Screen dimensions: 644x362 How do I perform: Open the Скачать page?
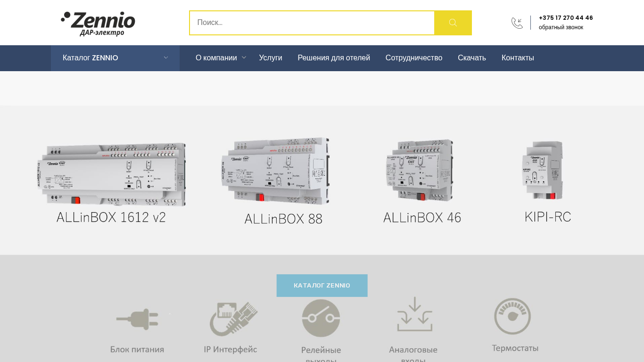click(x=471, y=58)
